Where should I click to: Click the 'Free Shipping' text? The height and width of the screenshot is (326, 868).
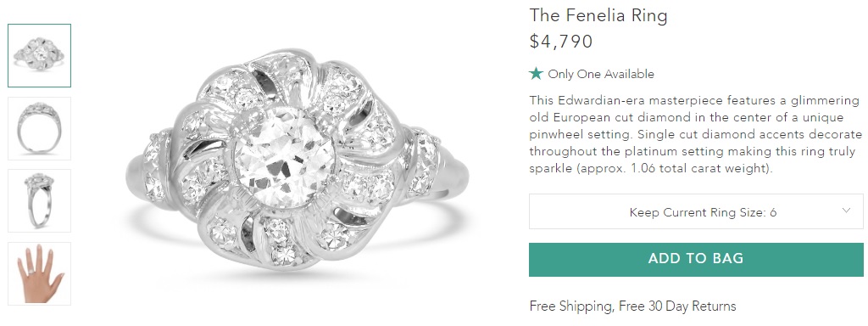[x=570, y=306]
